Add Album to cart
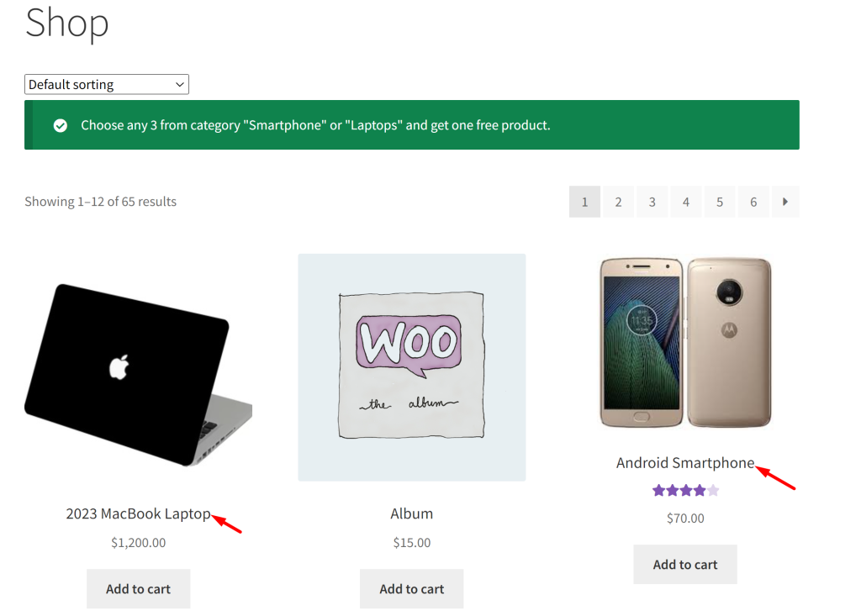Image resolution: width=861 pixels, height=616 pixels. (x=412, y=588)
